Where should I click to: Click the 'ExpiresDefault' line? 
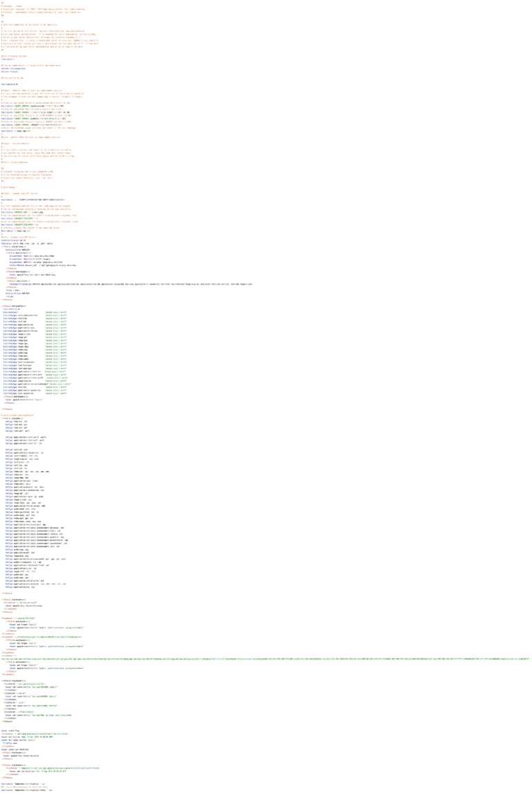35,312
